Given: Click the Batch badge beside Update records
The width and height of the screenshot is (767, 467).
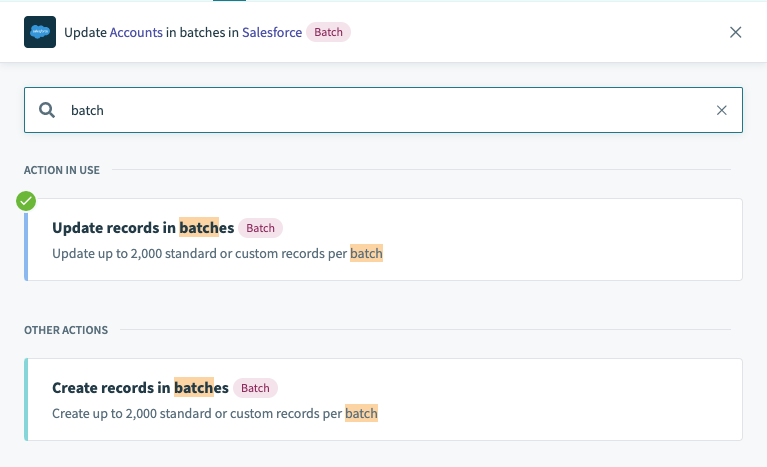Looking at the screenshot, I should click(260, 228).
